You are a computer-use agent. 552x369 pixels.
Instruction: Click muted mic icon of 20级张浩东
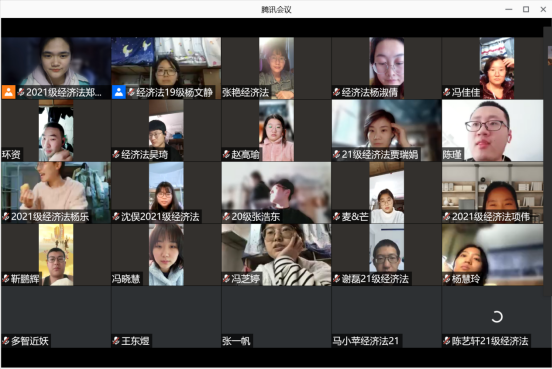coord(226,216)
